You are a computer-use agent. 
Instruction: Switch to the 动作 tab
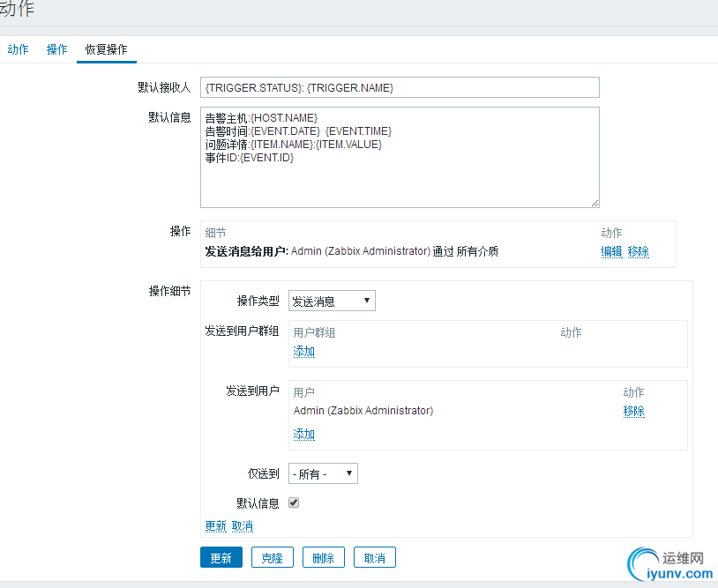[18, 49]
